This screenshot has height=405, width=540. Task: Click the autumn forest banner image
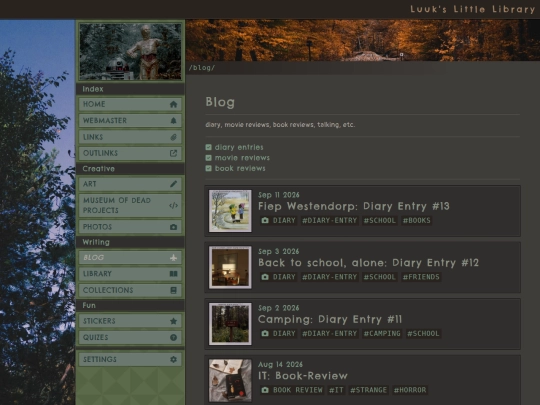point(363,40)
